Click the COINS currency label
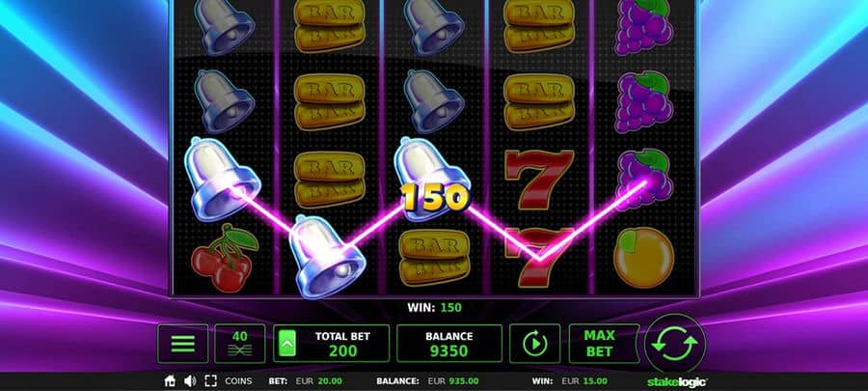The image size is (868, 391). [238, 381]
